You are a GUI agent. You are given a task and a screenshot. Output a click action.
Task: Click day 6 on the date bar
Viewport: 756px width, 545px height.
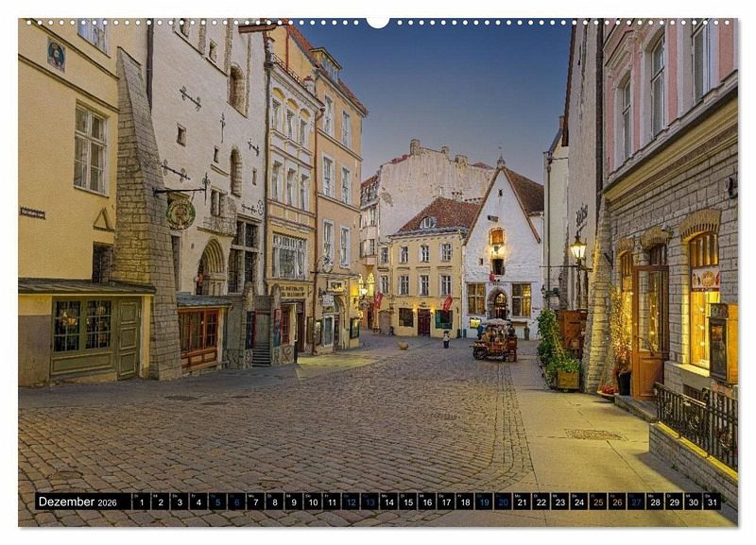point(236,502)
